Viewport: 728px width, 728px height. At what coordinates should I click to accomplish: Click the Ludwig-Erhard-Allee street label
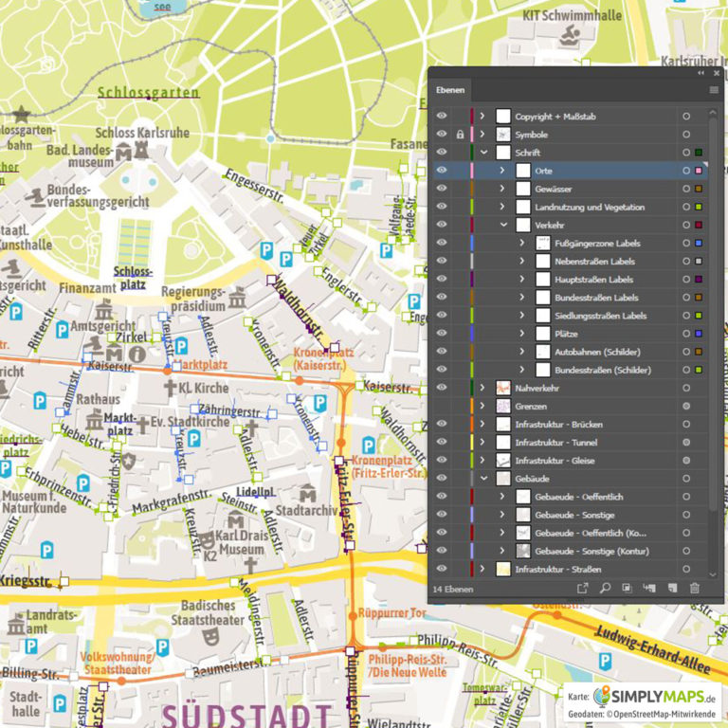click(x=653, y=650)
